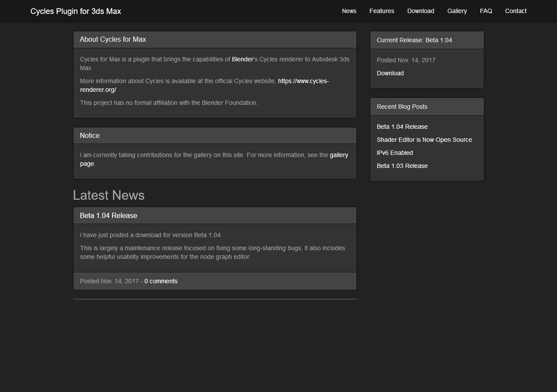Go to the News page
Image resolution: width=557 pixels, height=392 pixels.
[x=349, y=11]
